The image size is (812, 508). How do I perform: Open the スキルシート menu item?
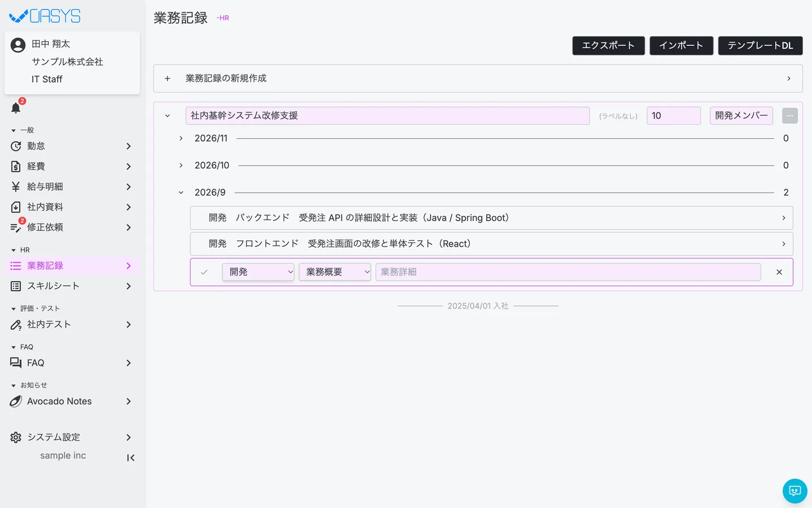click(72, 286)
